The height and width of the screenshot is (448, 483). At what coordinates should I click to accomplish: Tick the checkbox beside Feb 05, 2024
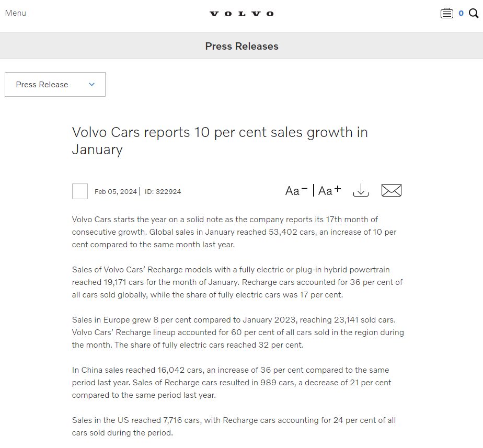click(80, 191)
